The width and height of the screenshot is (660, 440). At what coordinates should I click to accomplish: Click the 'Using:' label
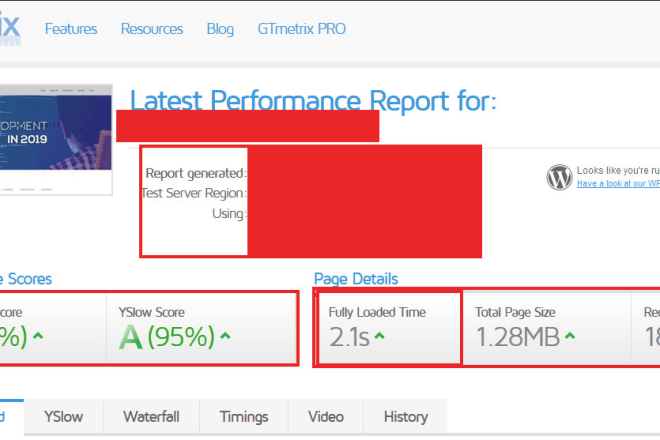pyautogui.click(x=229, y=213)
